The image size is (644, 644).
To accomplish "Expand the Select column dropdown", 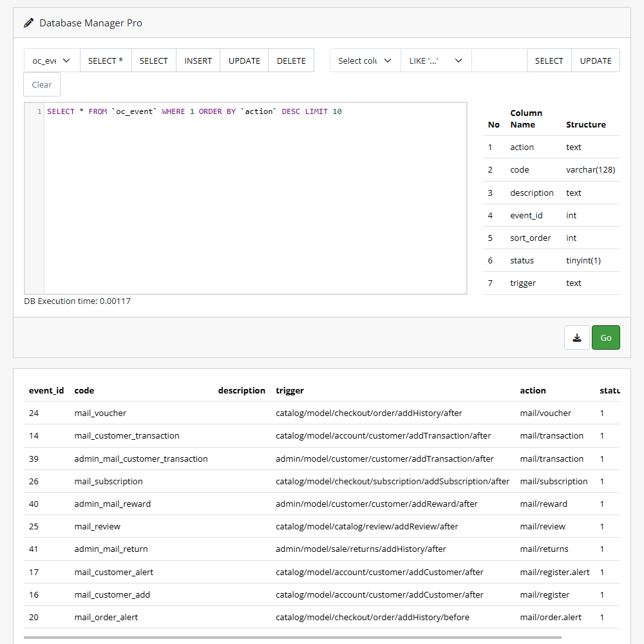I will tap(365, 61).
